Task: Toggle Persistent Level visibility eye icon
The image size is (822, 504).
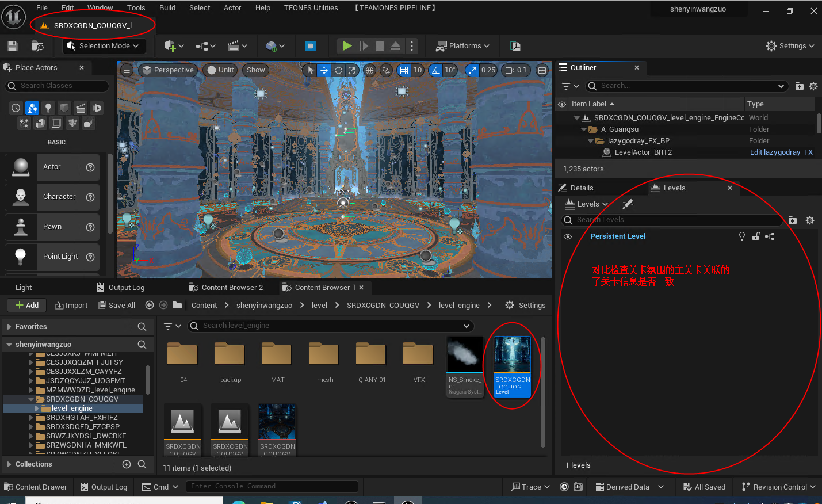Action: 568,236
